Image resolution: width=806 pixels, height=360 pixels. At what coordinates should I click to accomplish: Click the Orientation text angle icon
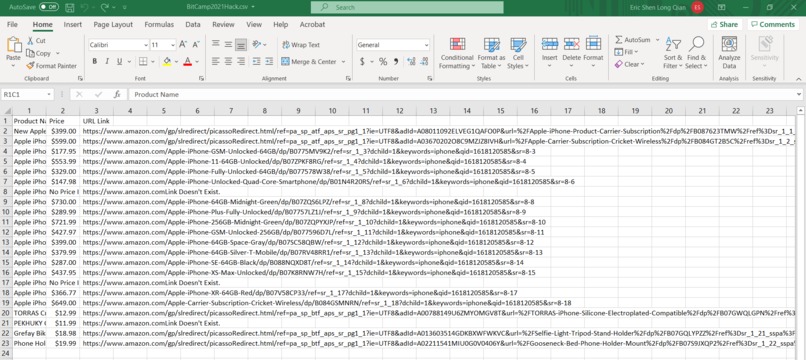coord(257,45)
